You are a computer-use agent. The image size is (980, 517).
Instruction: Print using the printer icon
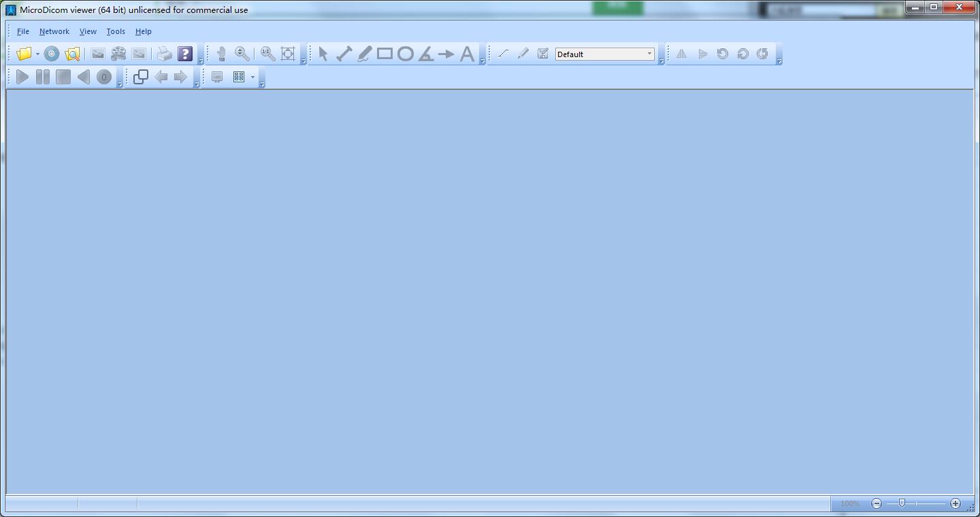165,54
